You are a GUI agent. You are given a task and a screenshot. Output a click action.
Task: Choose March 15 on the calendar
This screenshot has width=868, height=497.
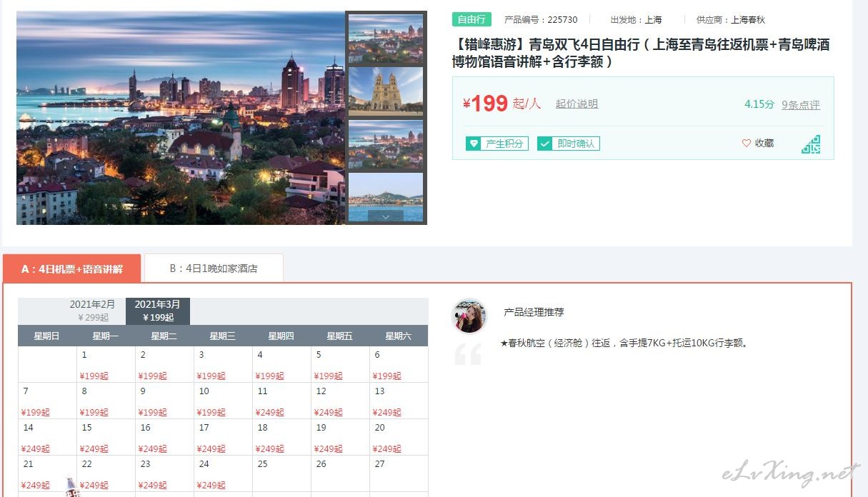[106, 437]
